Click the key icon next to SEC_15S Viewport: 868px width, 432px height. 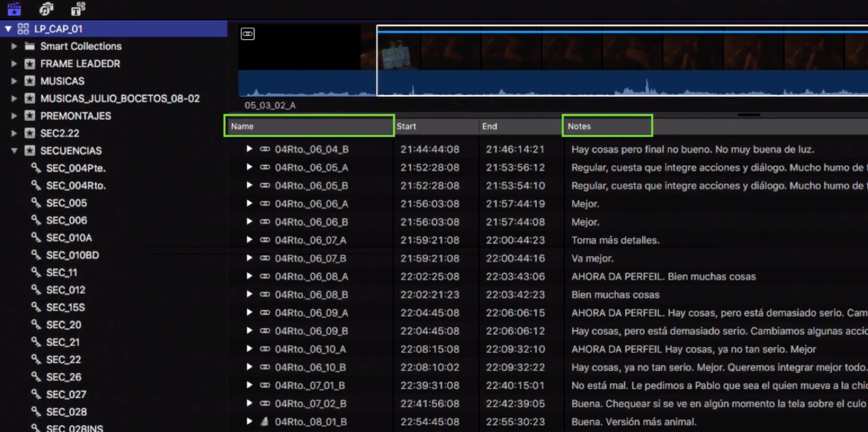point(36,307)
